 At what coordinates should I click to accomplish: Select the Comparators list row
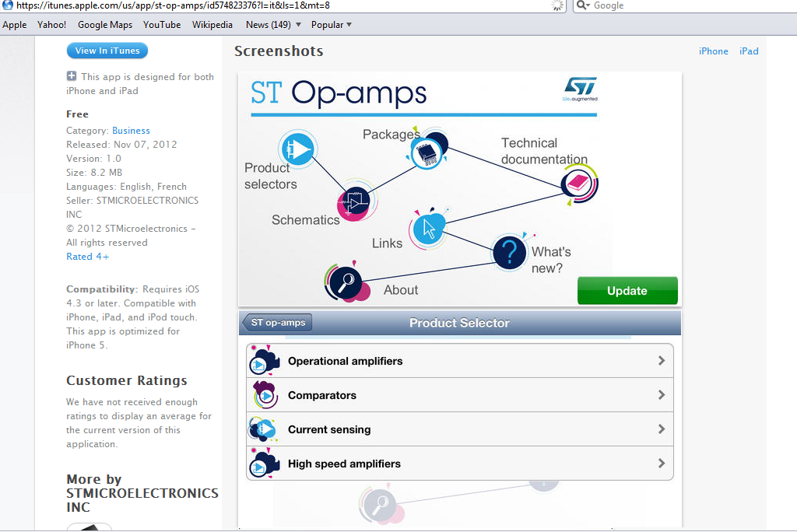coord(459,395)
